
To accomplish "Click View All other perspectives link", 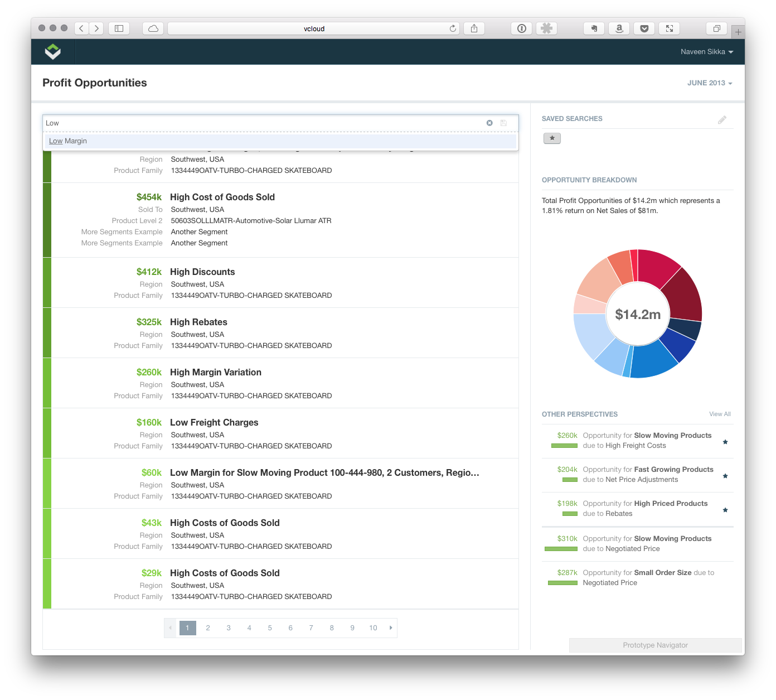I will coord(720,414).
